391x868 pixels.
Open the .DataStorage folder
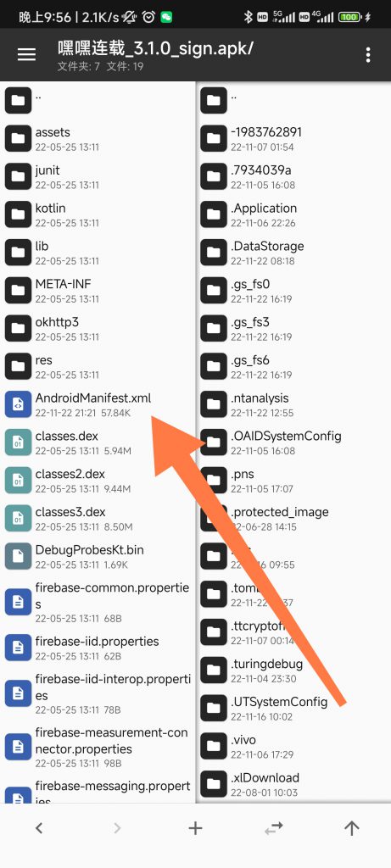[294, 253]
